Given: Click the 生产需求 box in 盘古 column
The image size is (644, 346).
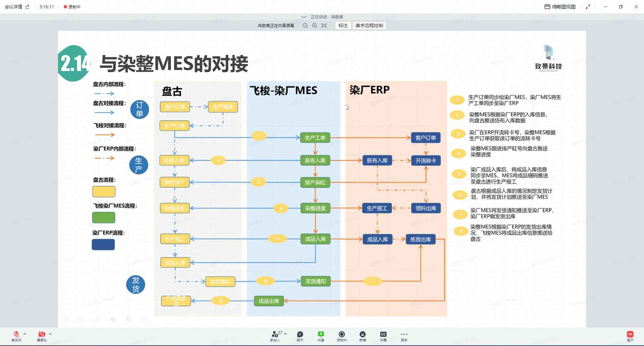Looking at the screenshot, I should point(223,107).
